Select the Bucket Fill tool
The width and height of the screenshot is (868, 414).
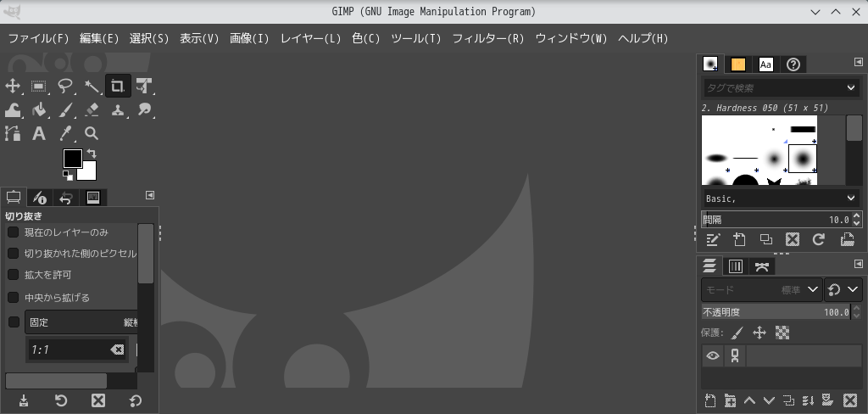tap(39, 109)
